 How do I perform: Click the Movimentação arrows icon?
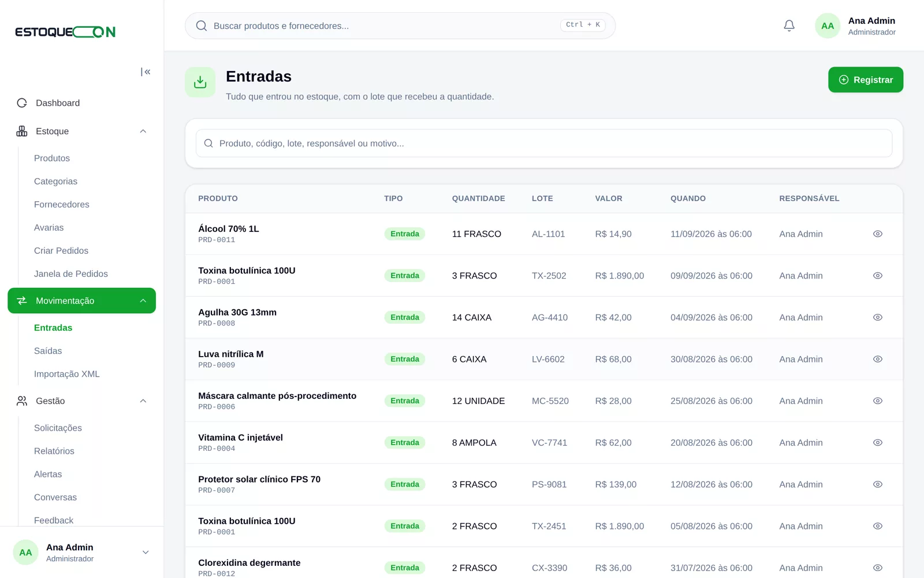22,301
